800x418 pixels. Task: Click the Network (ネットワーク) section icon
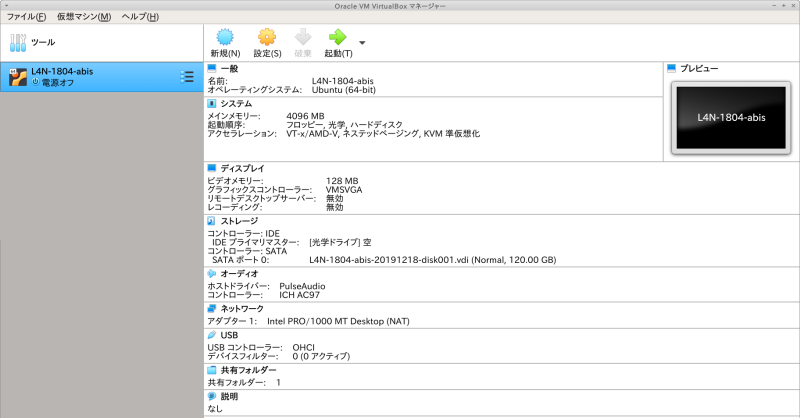point(212,309)
